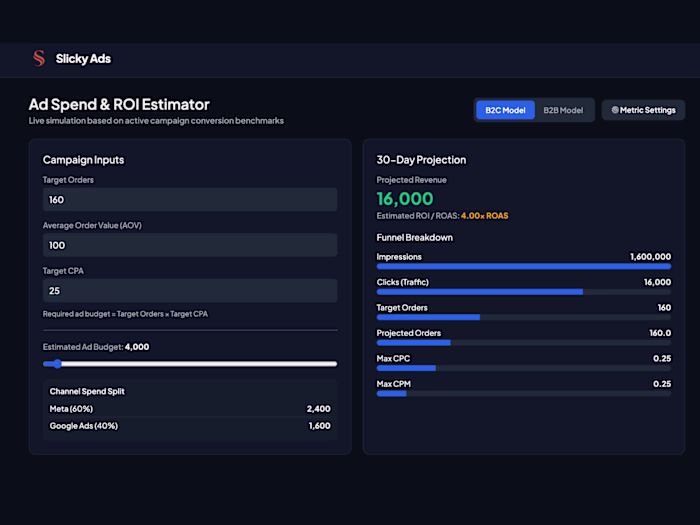Open Metric Settings
The image size is (700, 525).
(x=643, y=110)
